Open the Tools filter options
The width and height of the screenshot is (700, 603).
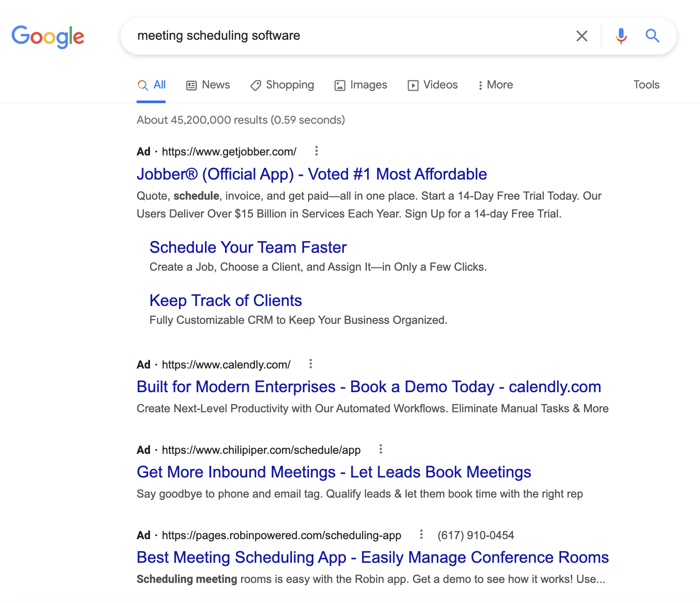[x=646, y=85]
